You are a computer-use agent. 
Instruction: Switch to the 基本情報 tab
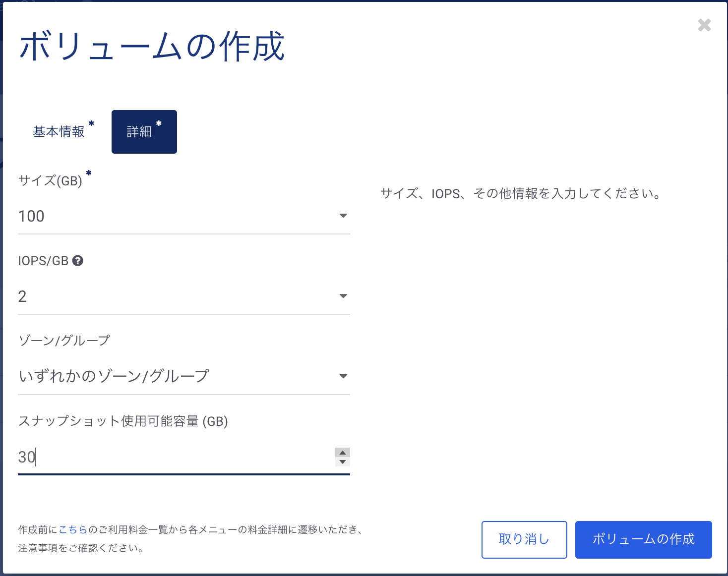point(59,132)
